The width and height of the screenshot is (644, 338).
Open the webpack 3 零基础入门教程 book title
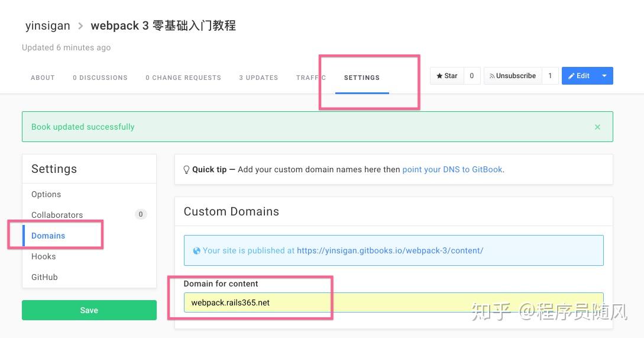click(163, 25)
